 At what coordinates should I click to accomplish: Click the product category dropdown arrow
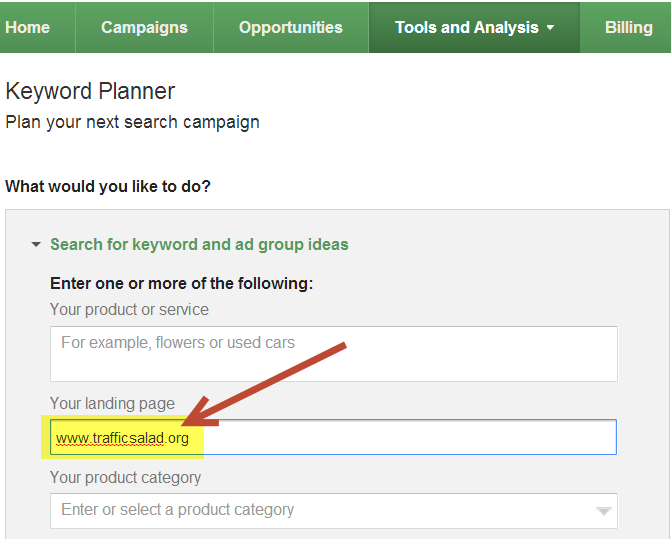[x=603, y=511]
